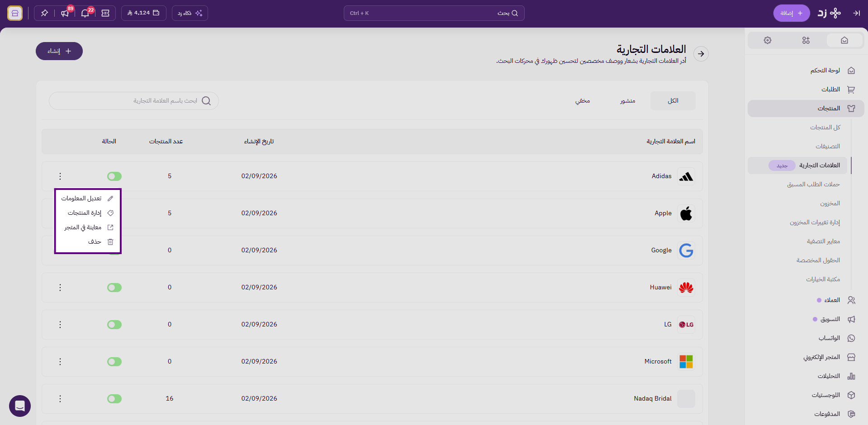868x425 pixels.
Task: Click the customers icon beside العملاء
Action: [x=851, y=300]
